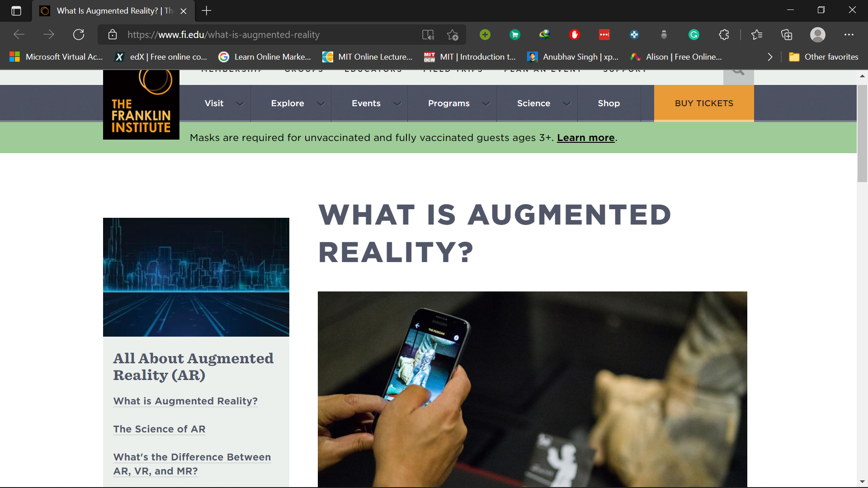
Task: Click the browser refresh icon
Action: point(79,35)
